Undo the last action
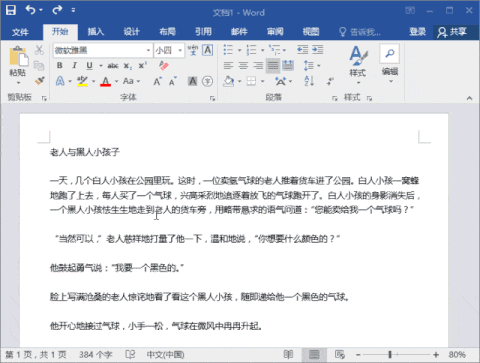 pos(31,10)
